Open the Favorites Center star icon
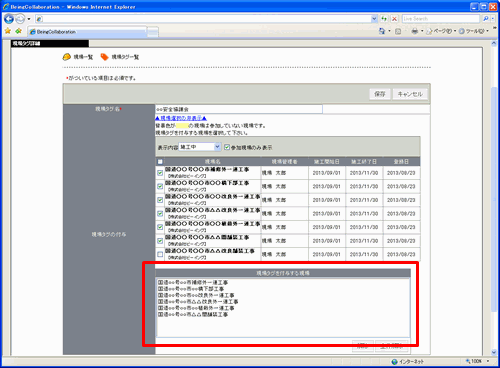This screenshot has height=368, width=500. (x=8, y=31)
